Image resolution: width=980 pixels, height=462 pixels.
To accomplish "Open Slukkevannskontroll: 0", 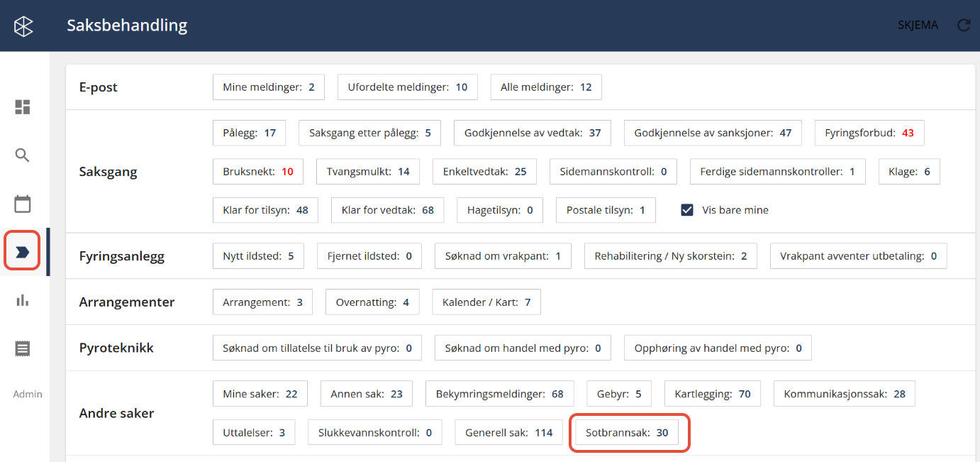I will pos(375,432).
